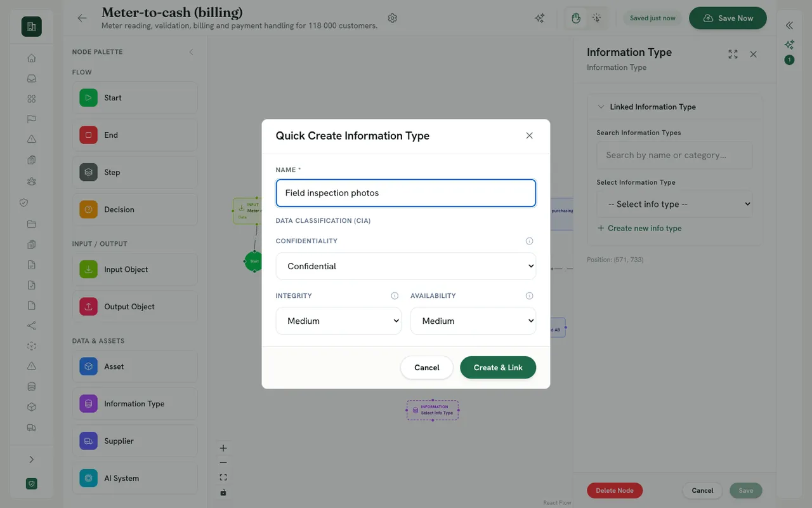
Task: Open the Select info type dropdown
Action: [674, 204]
